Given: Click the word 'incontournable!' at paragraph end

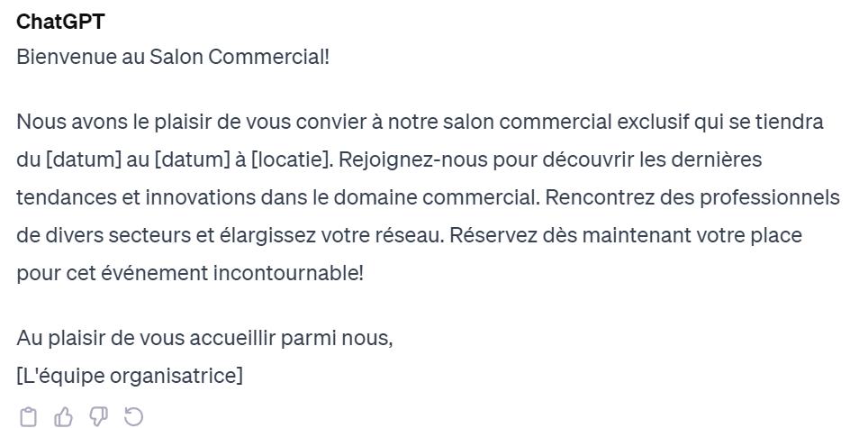Looking at the screenshot, I should pos(288,273).
